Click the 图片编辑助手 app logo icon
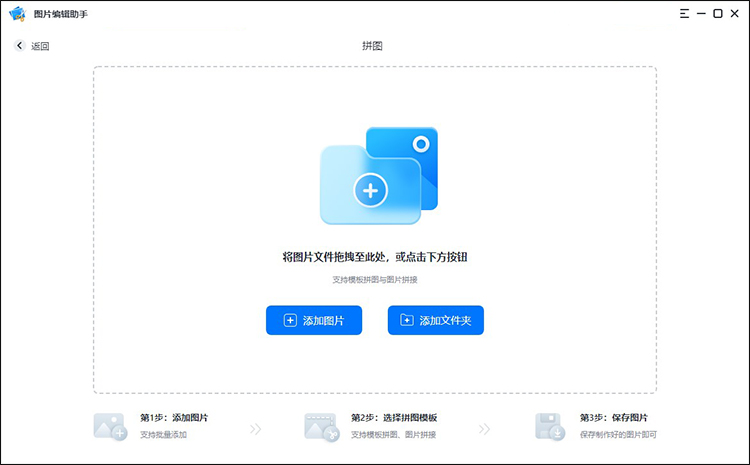Screen dimensions: 750x465 point(17,14)
